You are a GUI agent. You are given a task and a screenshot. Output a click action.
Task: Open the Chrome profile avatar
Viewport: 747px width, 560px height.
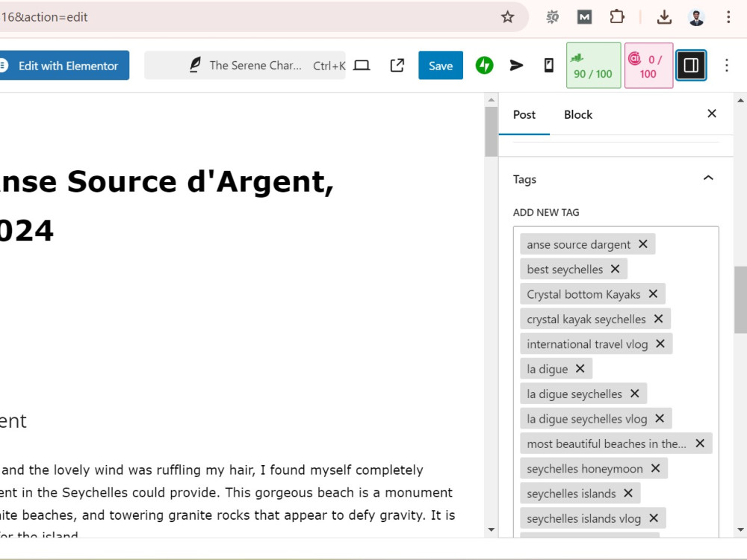[x=696, y=17]
